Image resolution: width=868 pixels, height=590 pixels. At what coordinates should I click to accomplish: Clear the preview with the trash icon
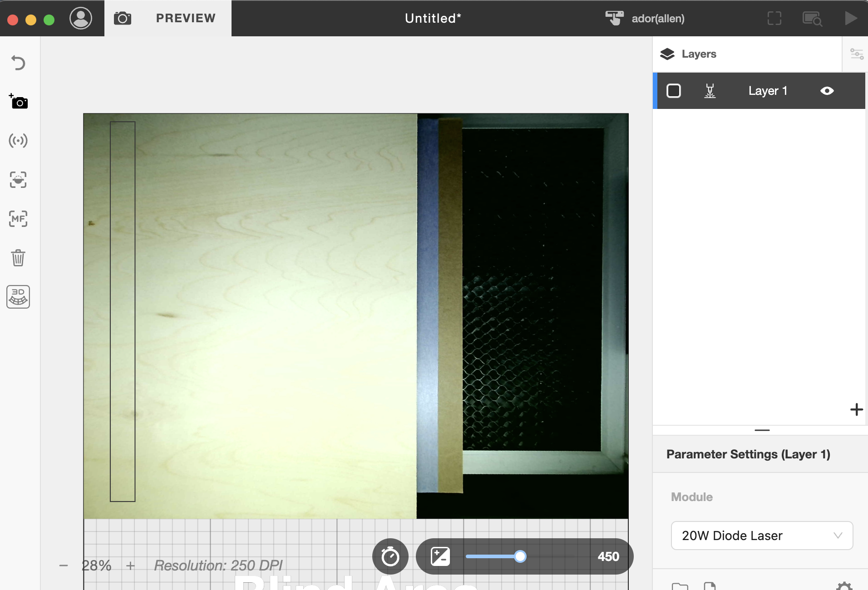pyautogui.click(x=18, y=258)
